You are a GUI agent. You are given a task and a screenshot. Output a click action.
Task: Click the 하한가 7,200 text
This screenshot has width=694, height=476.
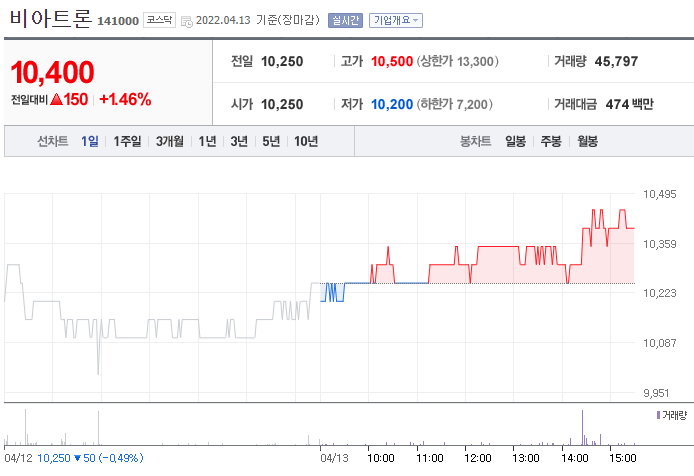point(454,104)
